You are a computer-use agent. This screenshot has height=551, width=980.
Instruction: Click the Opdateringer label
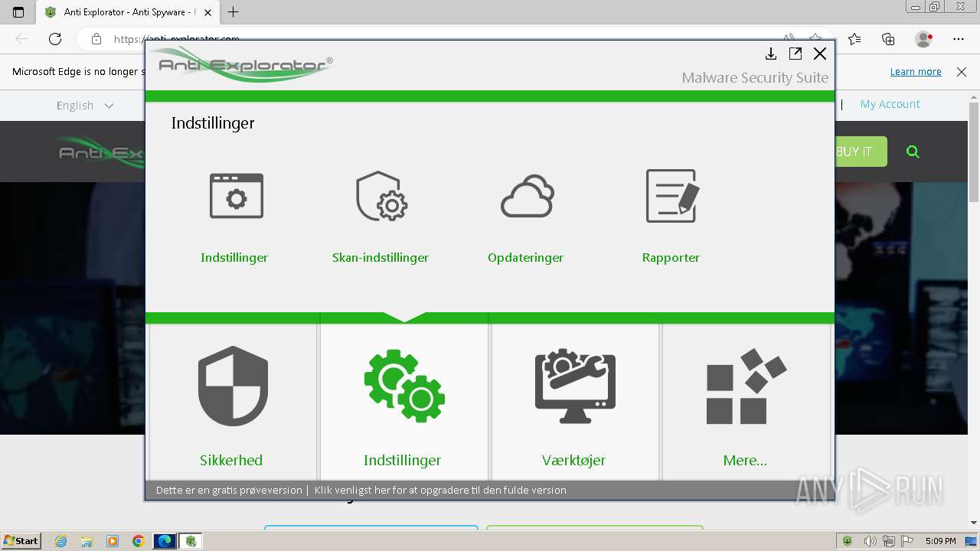point(525,258)
